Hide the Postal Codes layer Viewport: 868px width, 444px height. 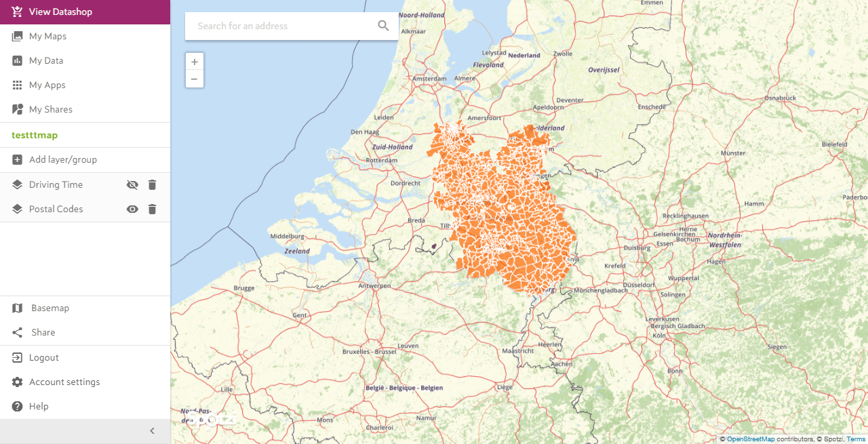click(x=132, y=209)
